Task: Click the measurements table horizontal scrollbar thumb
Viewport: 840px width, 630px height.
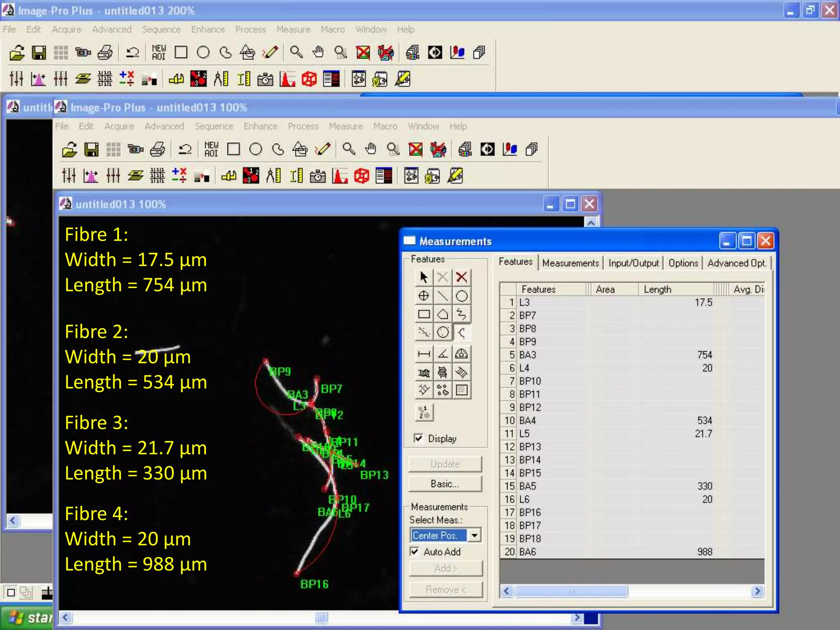Action: click(571, 591)
